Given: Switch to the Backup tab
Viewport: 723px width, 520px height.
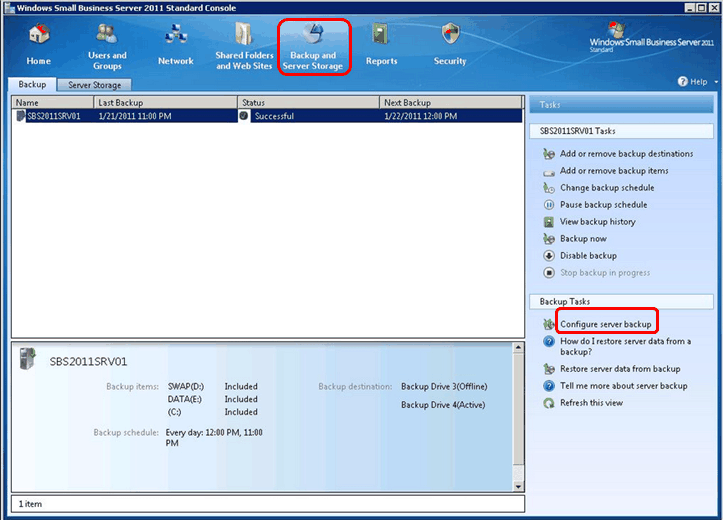Looking at the screenshot, I should coord(32,84).
